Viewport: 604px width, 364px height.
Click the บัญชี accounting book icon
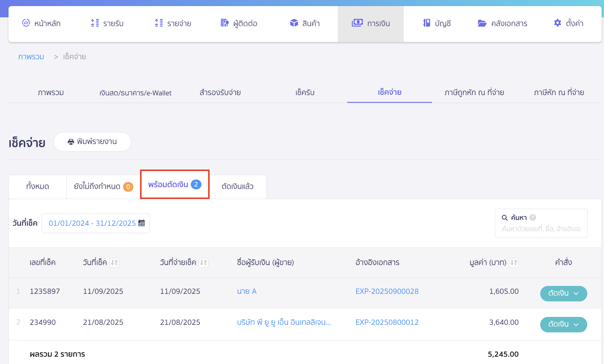click(427, 23)
